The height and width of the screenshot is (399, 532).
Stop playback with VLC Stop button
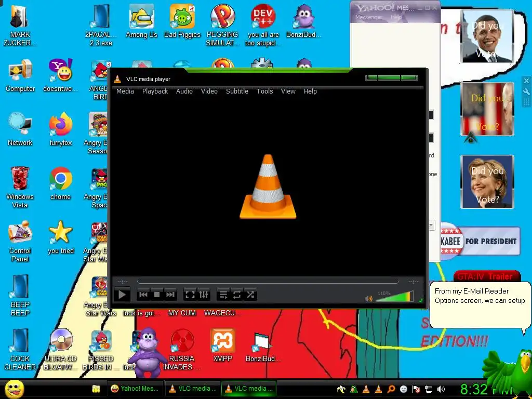(157, 295)
